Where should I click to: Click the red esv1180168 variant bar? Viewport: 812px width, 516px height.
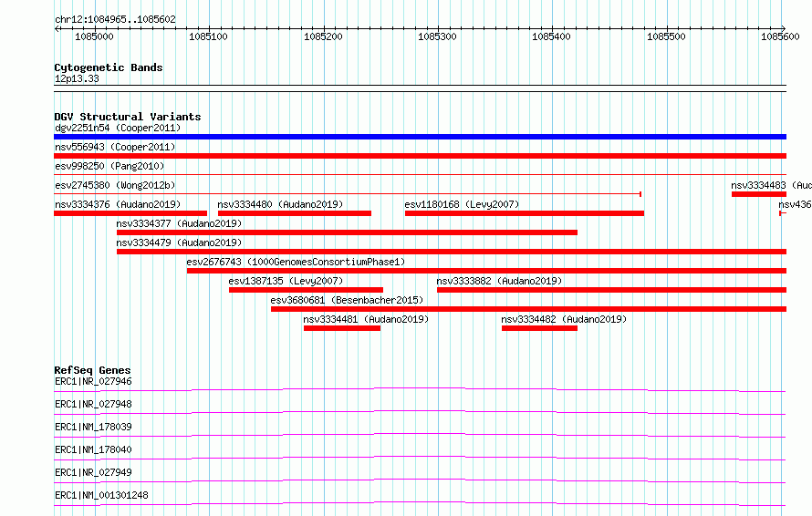coord(525,213)
